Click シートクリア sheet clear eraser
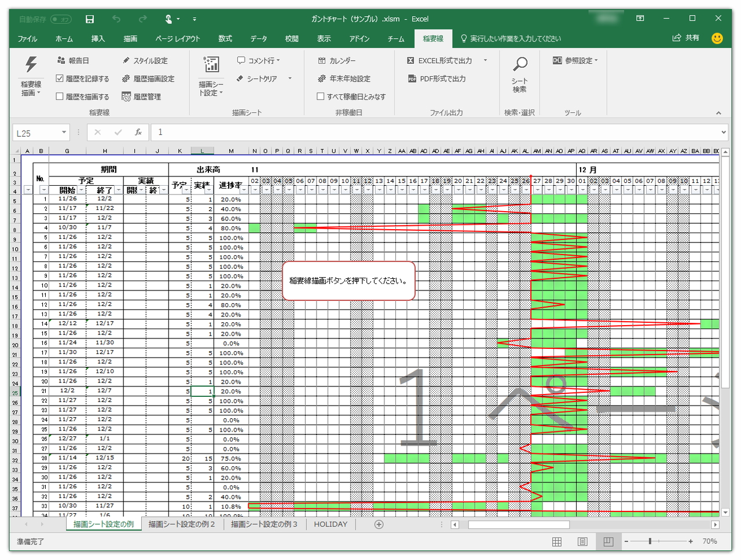Image resolution: width=741 pixels, height=560 pixels. 257,79
